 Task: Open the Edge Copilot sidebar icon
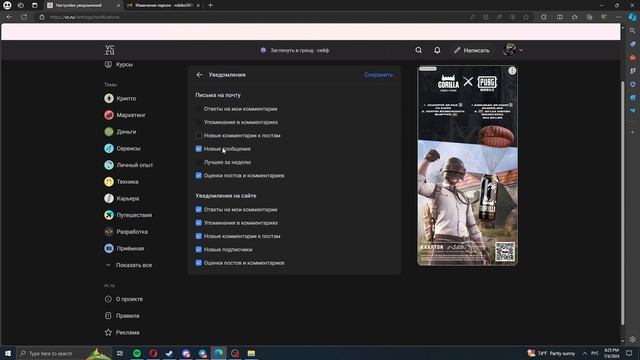pos(632,17)
